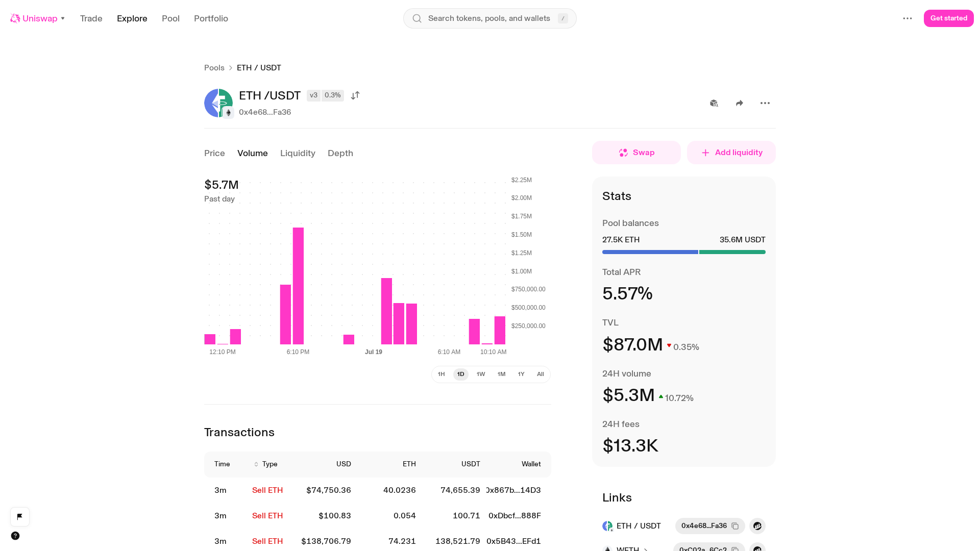Sort transactions by the Type column
Image resolution: width=980 pixels, height=551 pixels.
[266, 464]
